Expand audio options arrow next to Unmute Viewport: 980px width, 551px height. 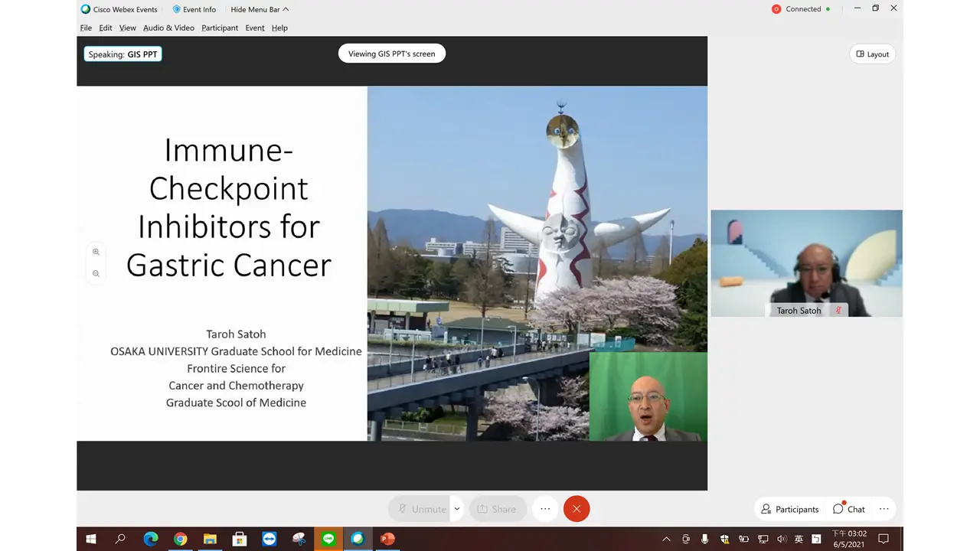[457, 509]
